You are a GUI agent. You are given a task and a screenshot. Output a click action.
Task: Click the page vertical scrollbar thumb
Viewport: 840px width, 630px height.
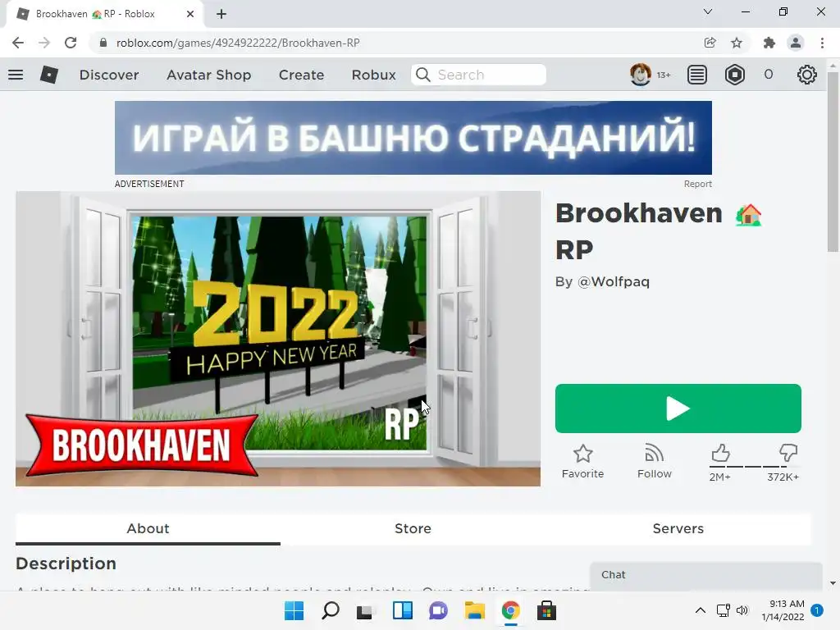[833, 162]
